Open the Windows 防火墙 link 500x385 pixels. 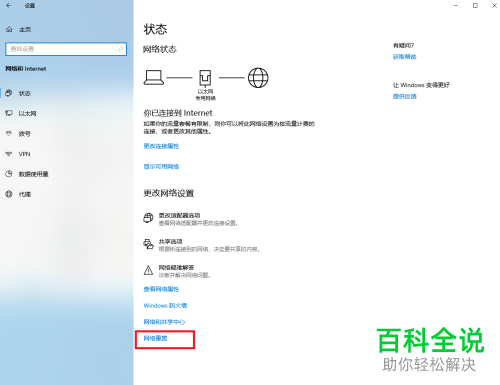pyautogui.click(x=165, y=305)
